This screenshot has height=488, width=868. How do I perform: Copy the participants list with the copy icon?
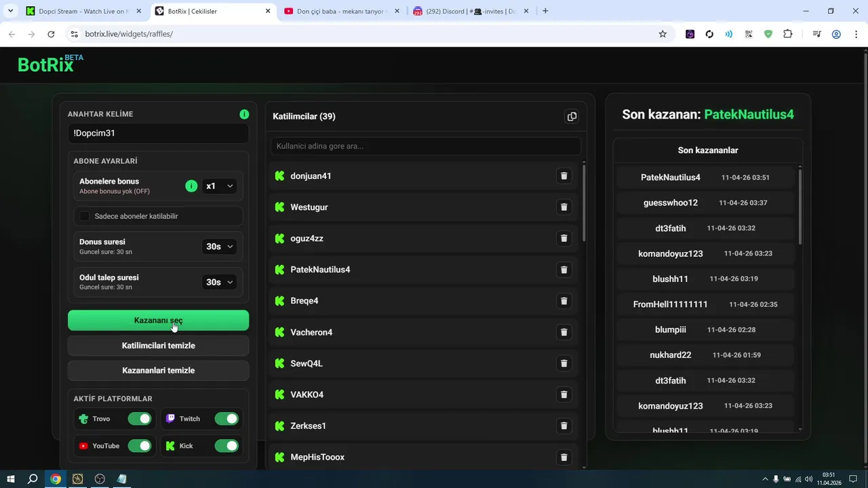[572, 117]
